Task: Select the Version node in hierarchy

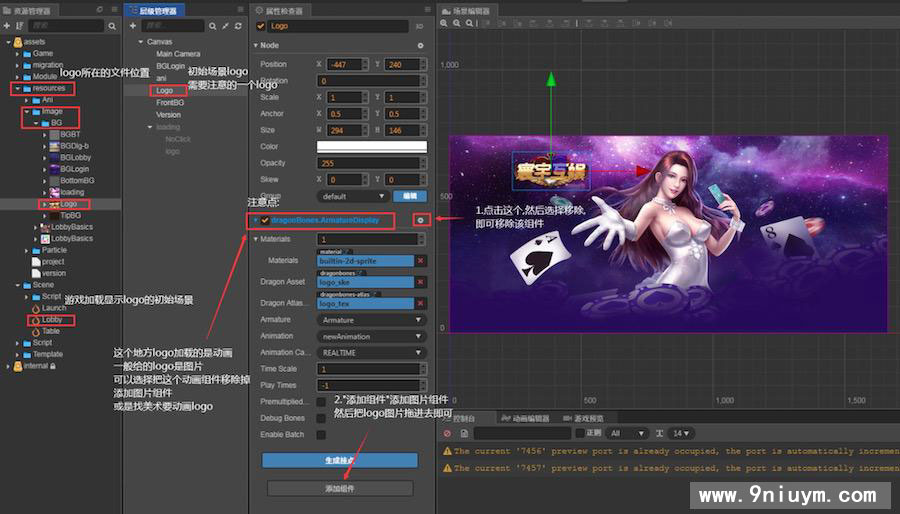Action: [168, 115]
